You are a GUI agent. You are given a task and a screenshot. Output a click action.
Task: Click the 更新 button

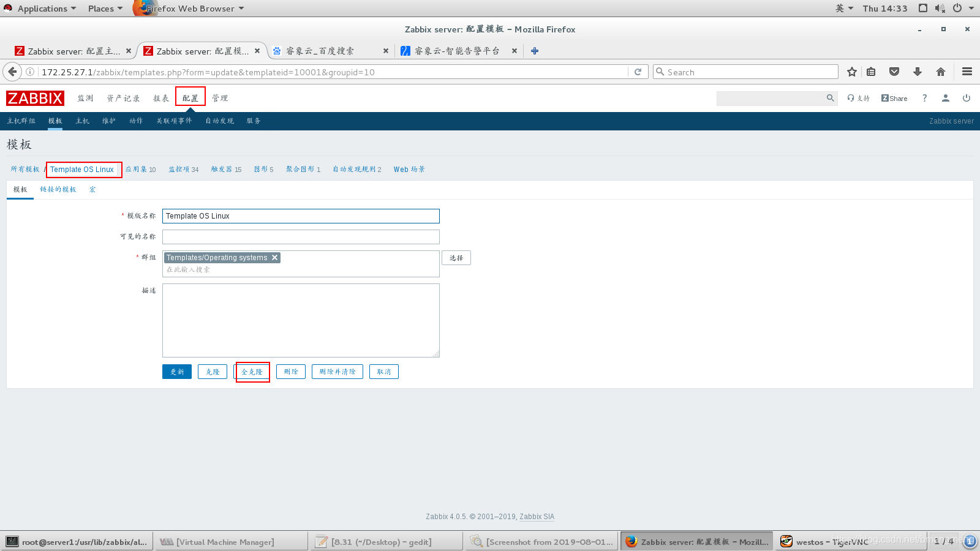177,372
